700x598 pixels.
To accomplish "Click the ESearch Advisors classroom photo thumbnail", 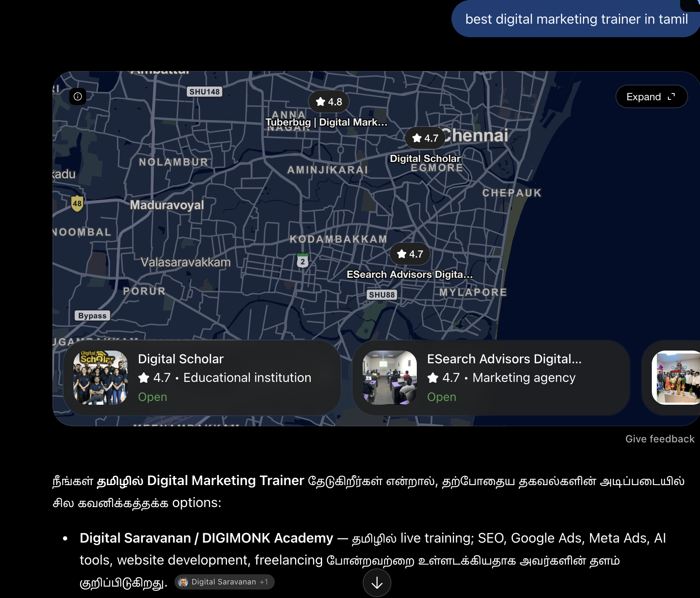I will [x=390, y=378].
